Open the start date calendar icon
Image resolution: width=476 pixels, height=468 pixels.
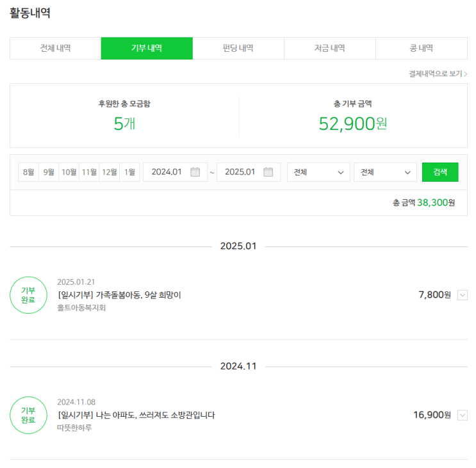coord(195,172)
